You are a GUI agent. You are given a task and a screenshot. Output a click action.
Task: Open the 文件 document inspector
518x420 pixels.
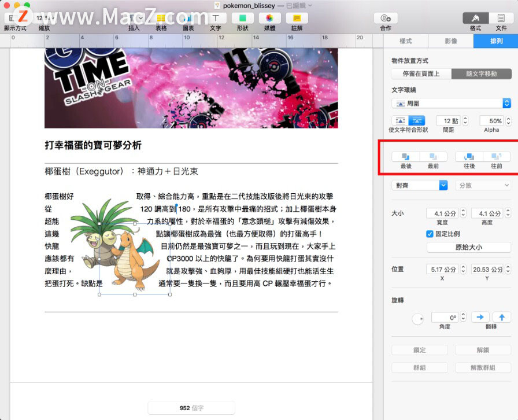[501, 19]
